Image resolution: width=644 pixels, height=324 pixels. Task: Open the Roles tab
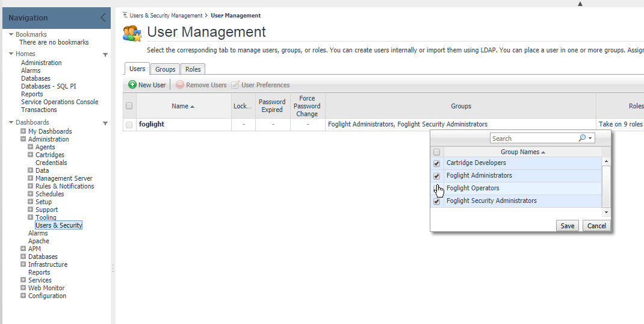coord(193,69)
